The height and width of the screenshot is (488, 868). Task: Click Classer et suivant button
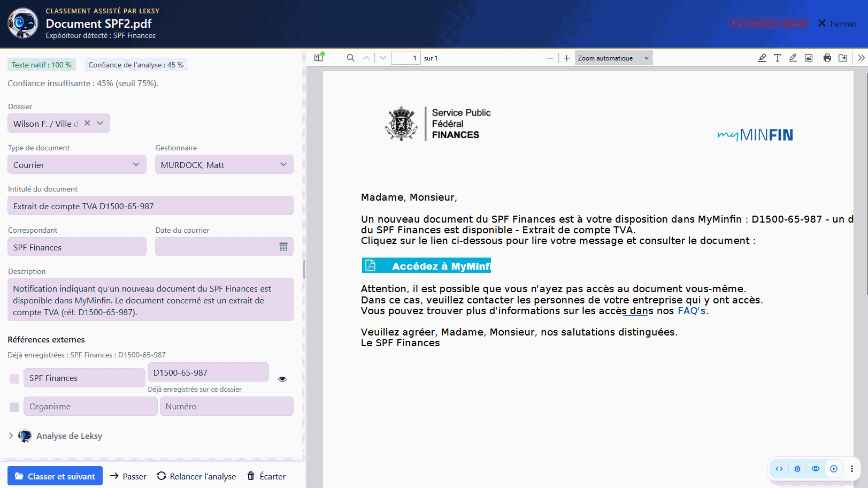55,476
